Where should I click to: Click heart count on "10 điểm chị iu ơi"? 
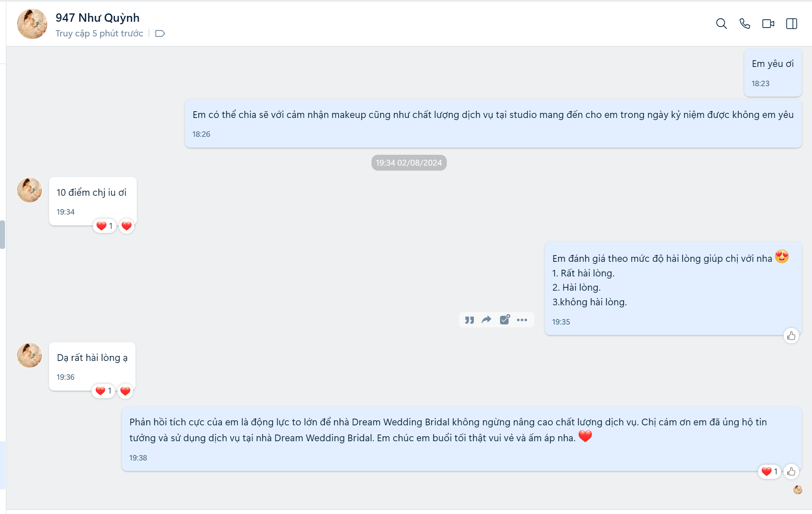pos(105,226)
